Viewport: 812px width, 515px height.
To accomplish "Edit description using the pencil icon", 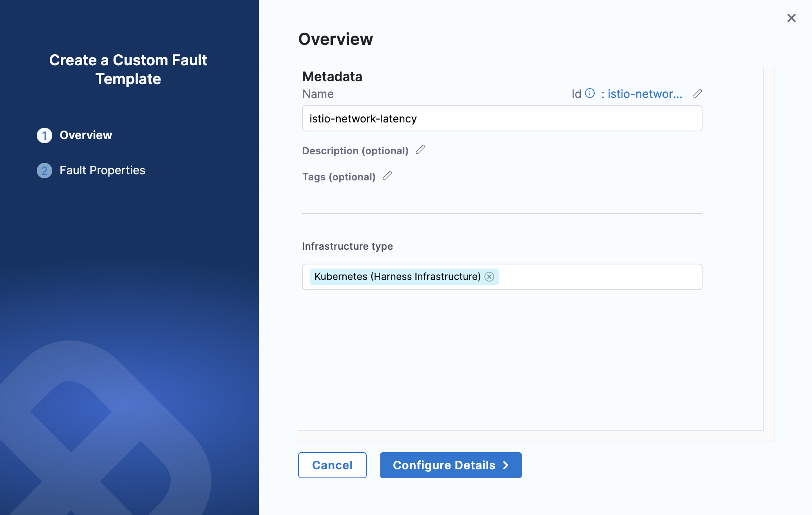I will [420, 150].
